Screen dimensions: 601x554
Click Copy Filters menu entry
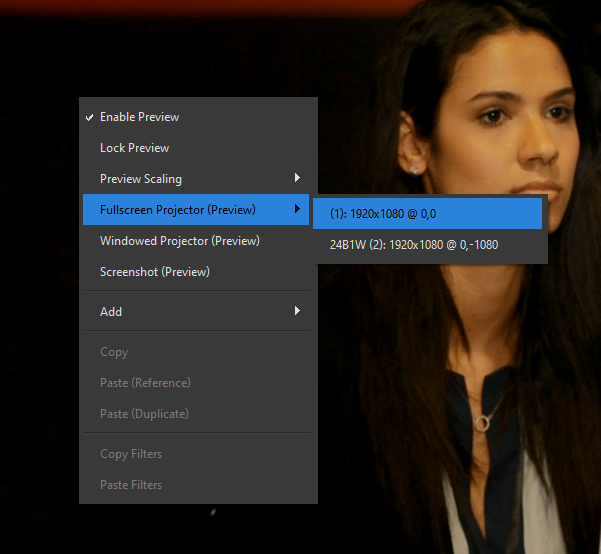point(196,454)
